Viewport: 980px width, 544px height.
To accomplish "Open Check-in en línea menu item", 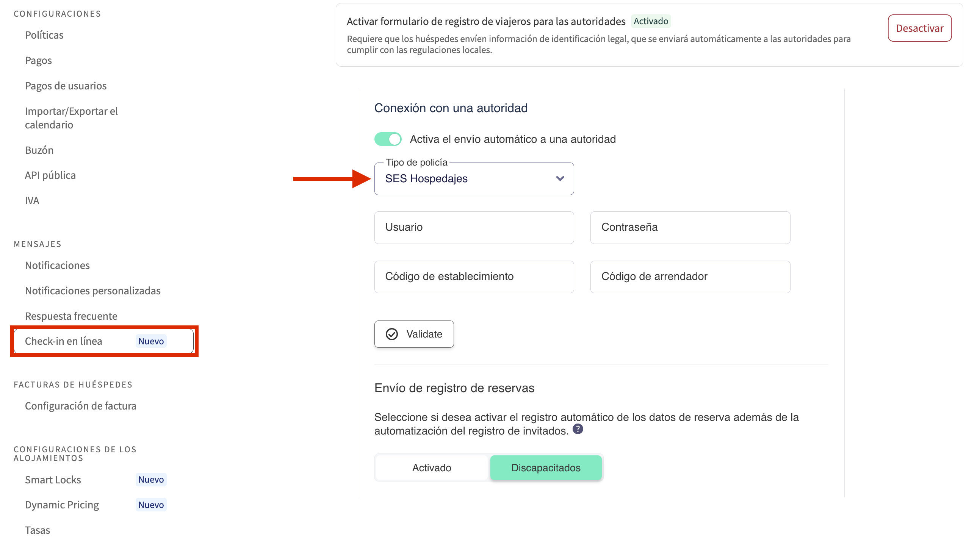I will [64, 341].
